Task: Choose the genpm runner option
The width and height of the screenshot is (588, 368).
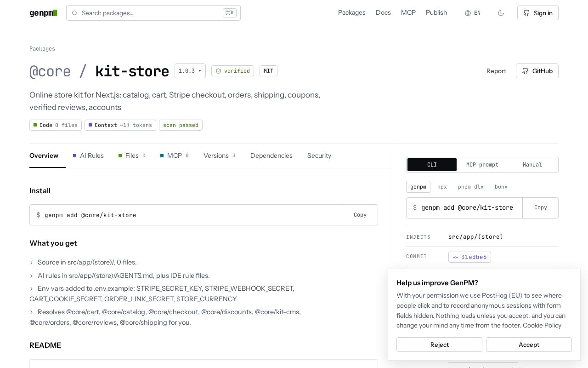Action: 418,187
